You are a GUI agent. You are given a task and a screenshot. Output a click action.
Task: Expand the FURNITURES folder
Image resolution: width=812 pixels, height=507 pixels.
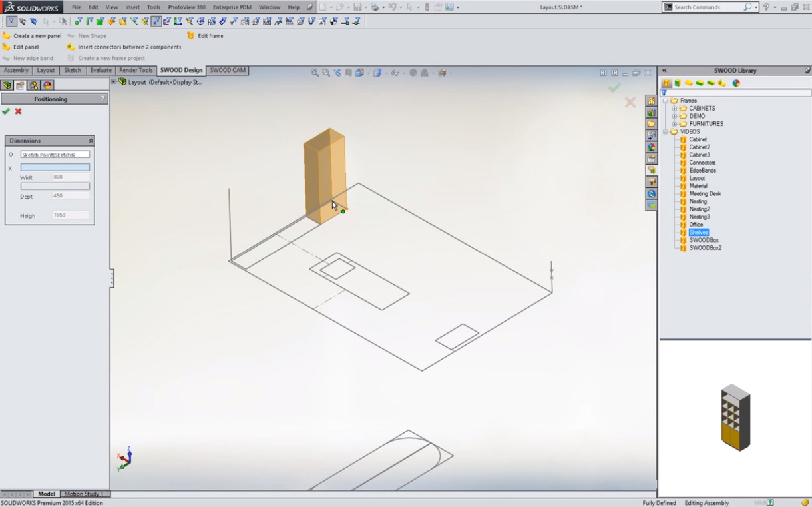pyautogui.click(x=674, y=124)
